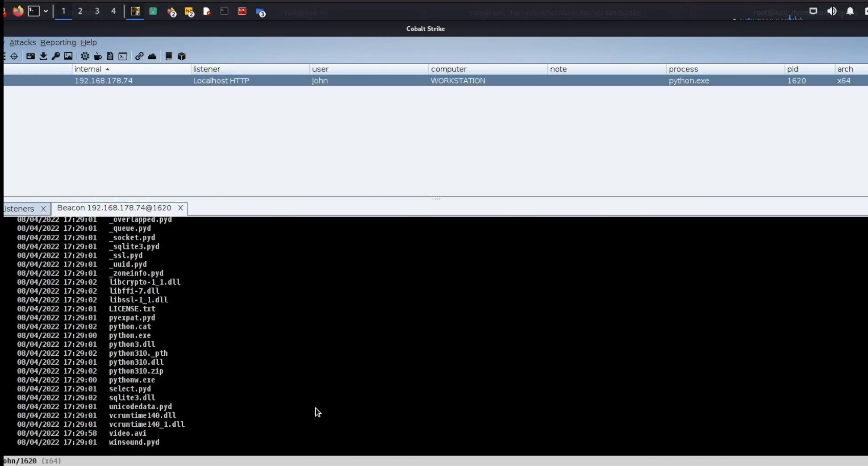The width and height of the screenshot is (868, 466).
Task: Open the help book icon
Action: [x=169, y=56]
